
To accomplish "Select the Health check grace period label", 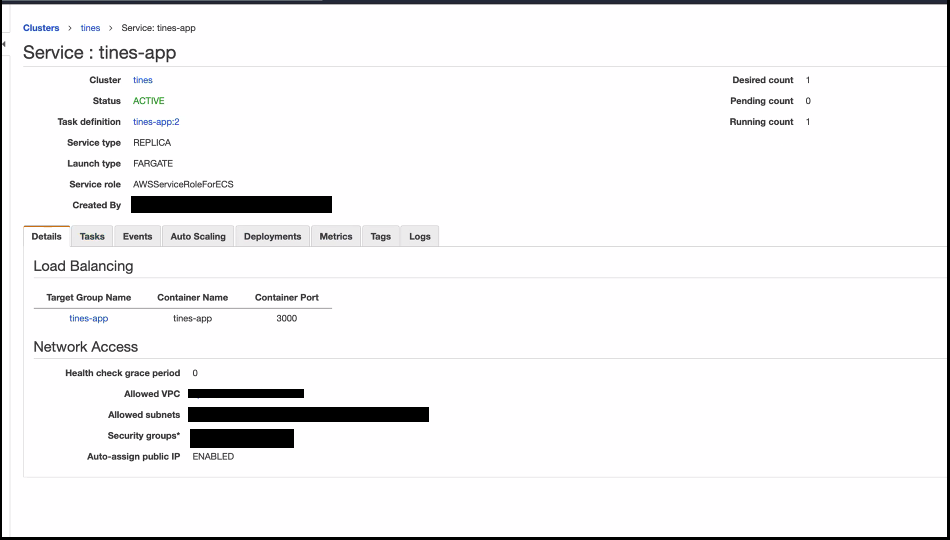I will [122, 373].
